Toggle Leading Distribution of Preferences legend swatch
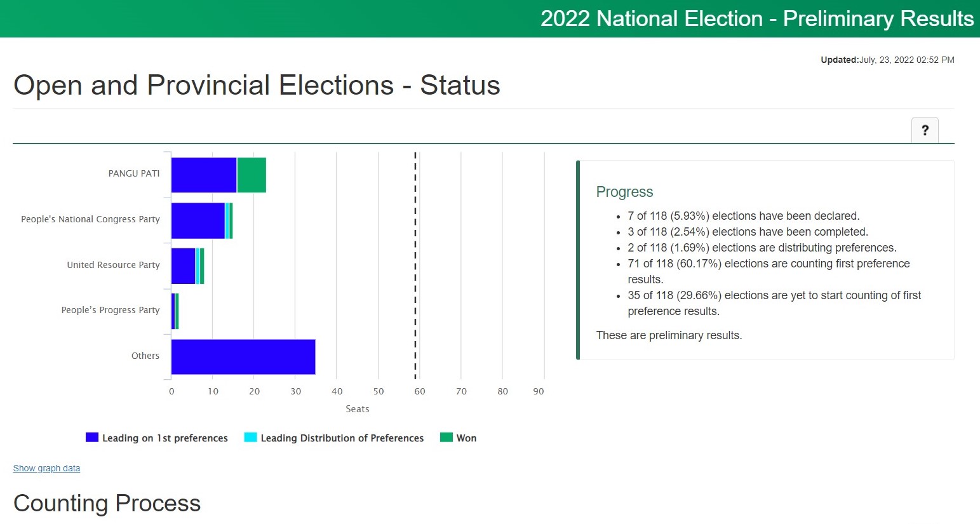The image size is (980, 524). tap(250, 438)
